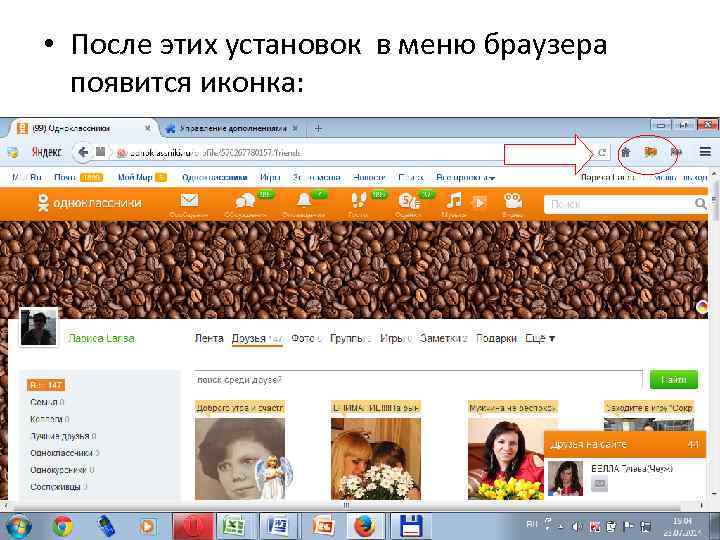Select the Все 147 friends filter
Viewport: 720px width, 540px height.
[46, 385]
